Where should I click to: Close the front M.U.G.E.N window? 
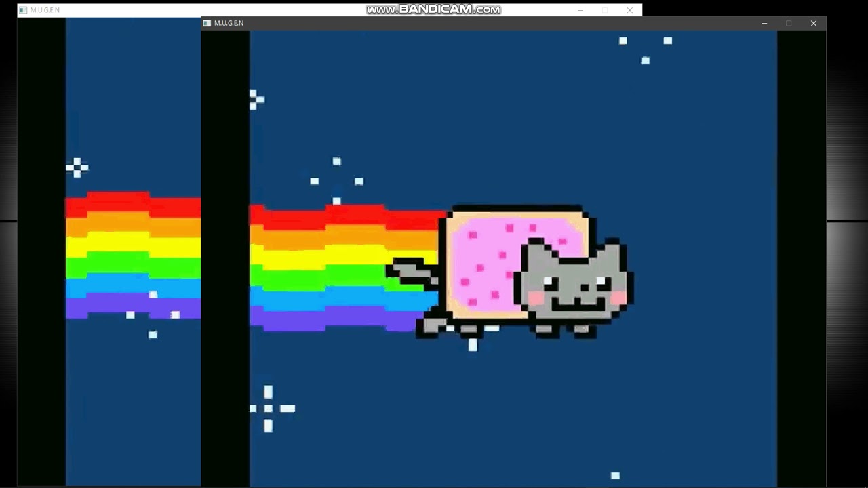pos(814,24)
